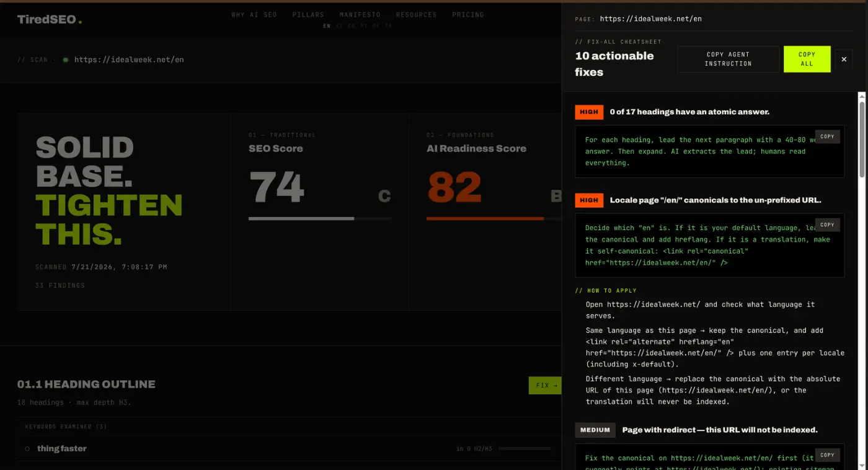868x470 pixels.
Task: Click the SEO Score progress bar
Action: (320, 218)
